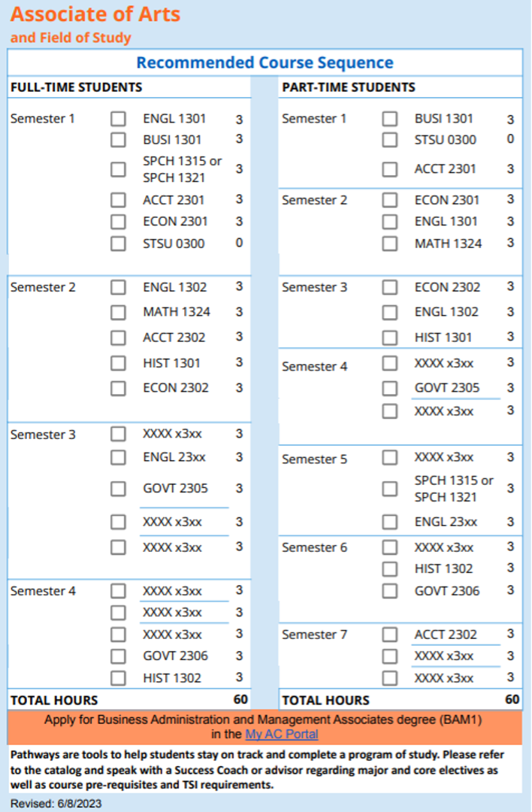Check ECON 2302 in full-time Semester 2
This screenshot has width=532, height=812.
pos(118,388)
